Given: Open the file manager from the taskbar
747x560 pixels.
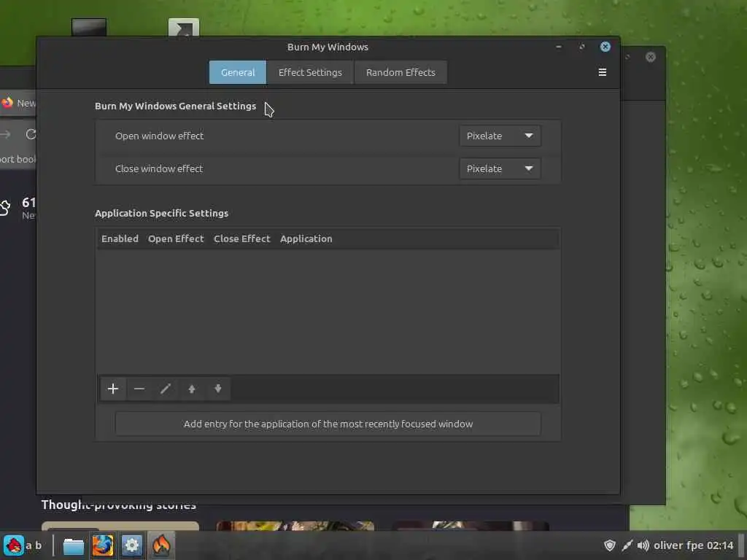Looking at the screenshot, I should click(x=74, y=545).
